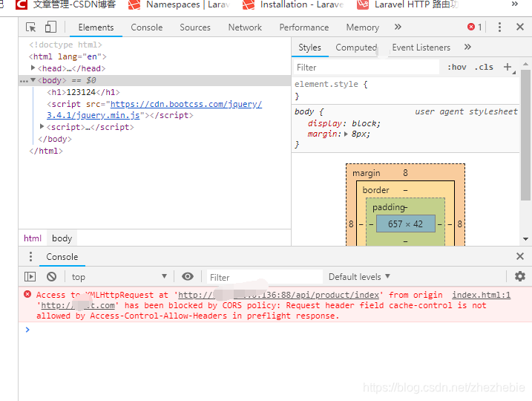The height and width of the screenshot is (401, 532).
Task: Focus the Console filter input
Action: click(x=265, y=278)
